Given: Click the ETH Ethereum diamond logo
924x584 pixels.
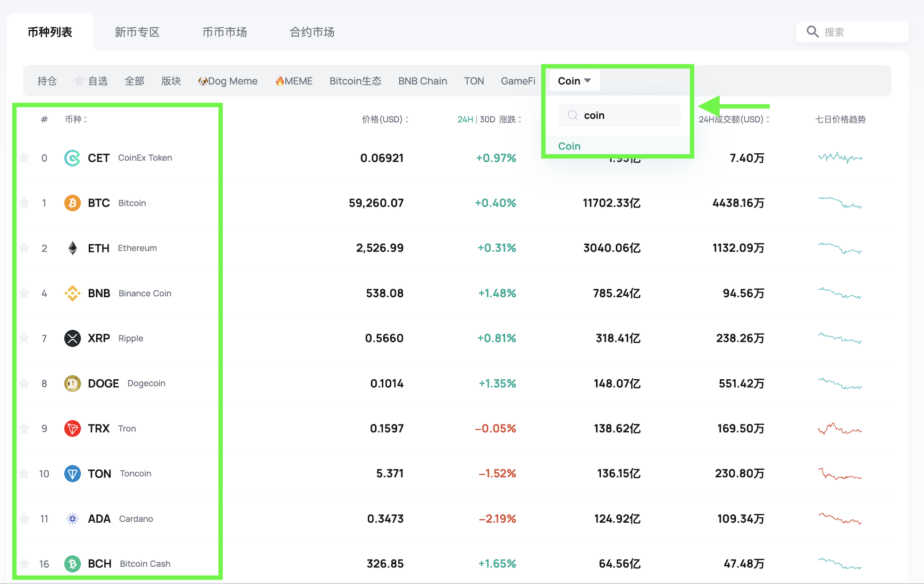Looking at the screenshot, I should (72, 248).
